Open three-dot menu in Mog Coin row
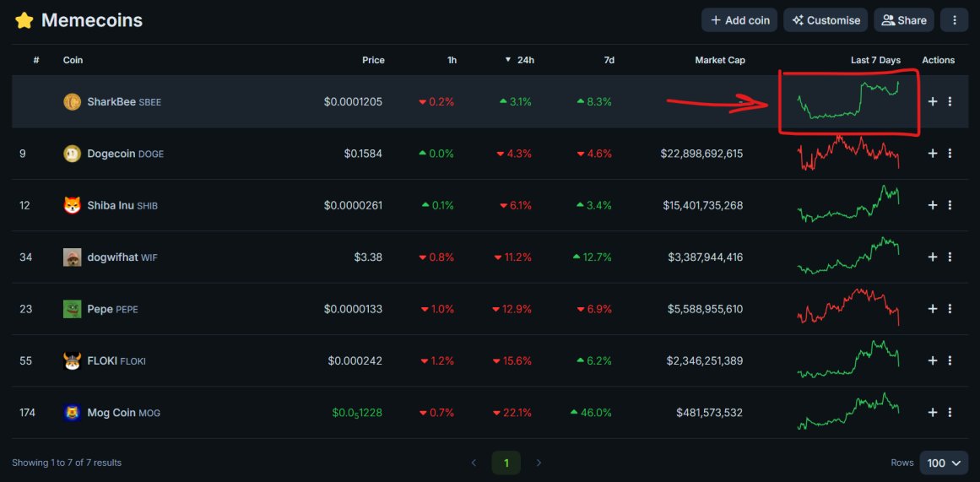Image resolution: width=980 pixels, height=482 pixels. pyautogui.click(x=950, y=413)
